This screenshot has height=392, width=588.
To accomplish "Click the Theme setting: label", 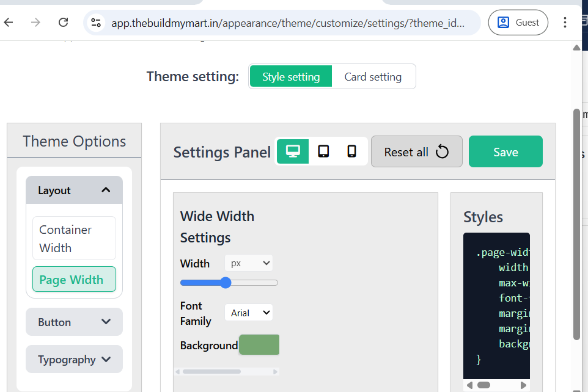I will (193, 76).
